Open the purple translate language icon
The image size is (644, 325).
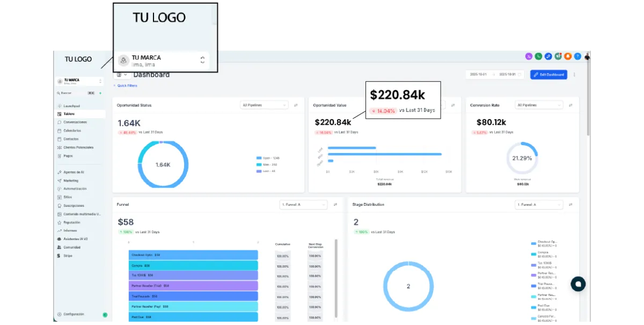(529, 56)
